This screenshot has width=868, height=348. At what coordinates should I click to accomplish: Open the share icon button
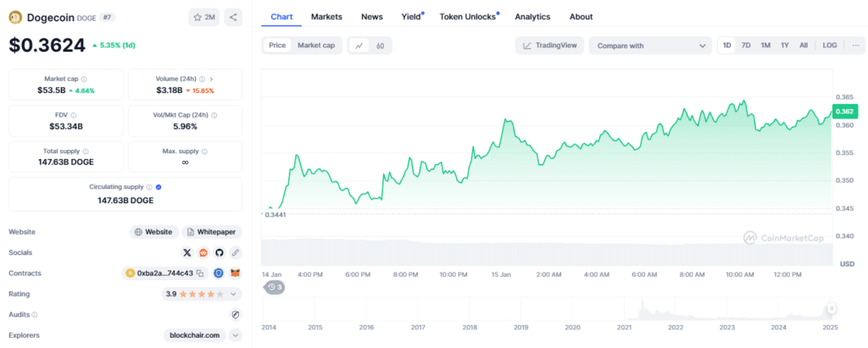[x=233, y=17]
